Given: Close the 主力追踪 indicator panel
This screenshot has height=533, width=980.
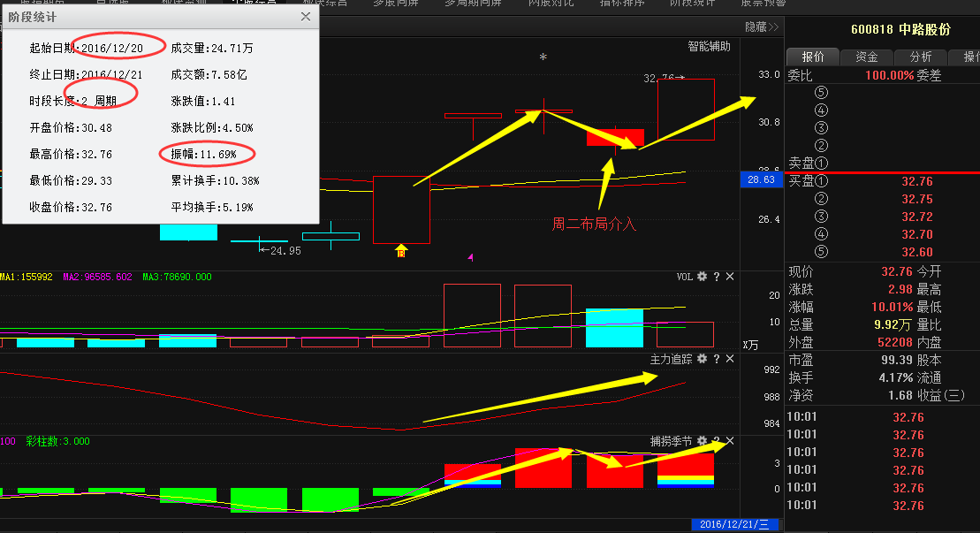Looking at the screenshot, I should pyautogui.click(x=730, y=359).
